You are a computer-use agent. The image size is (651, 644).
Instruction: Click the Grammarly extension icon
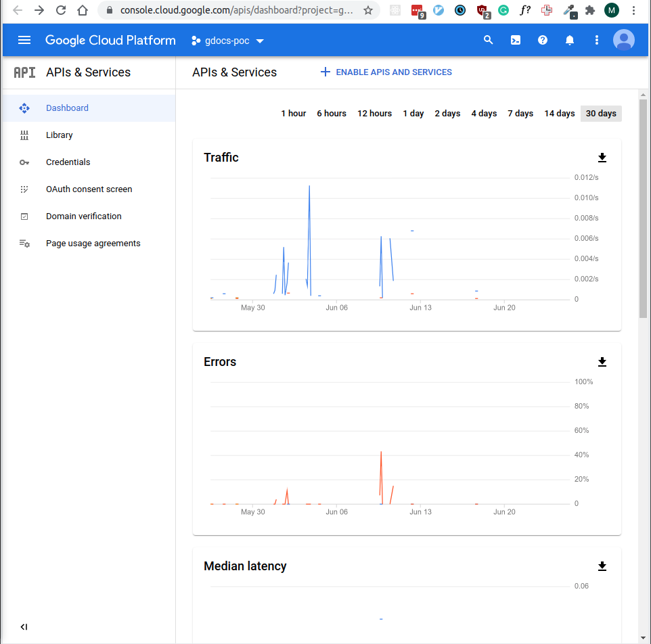[x=503, y=10]
